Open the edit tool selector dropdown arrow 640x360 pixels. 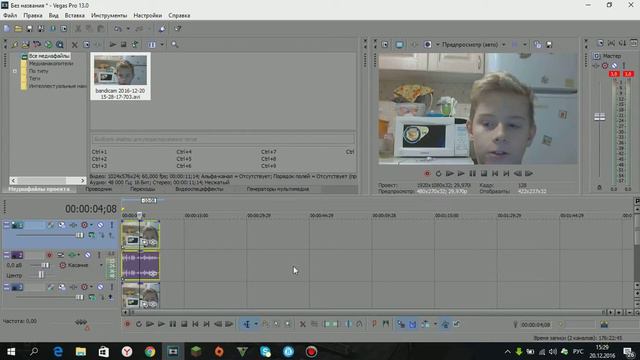click(256, 324)
